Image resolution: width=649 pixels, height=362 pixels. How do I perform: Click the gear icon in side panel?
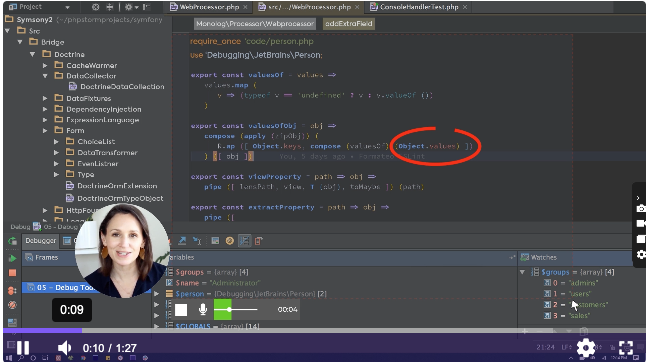tap(641, 254)
